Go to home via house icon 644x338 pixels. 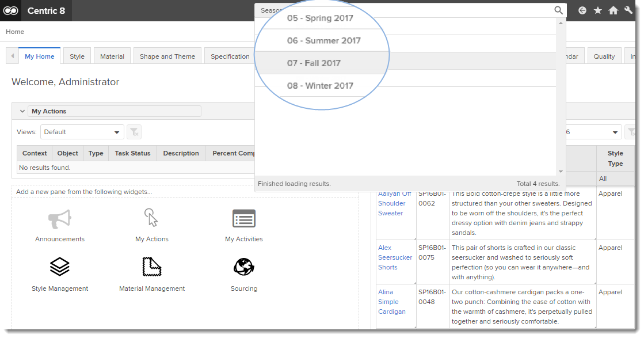pyautogui.click(x=613, y=10)
